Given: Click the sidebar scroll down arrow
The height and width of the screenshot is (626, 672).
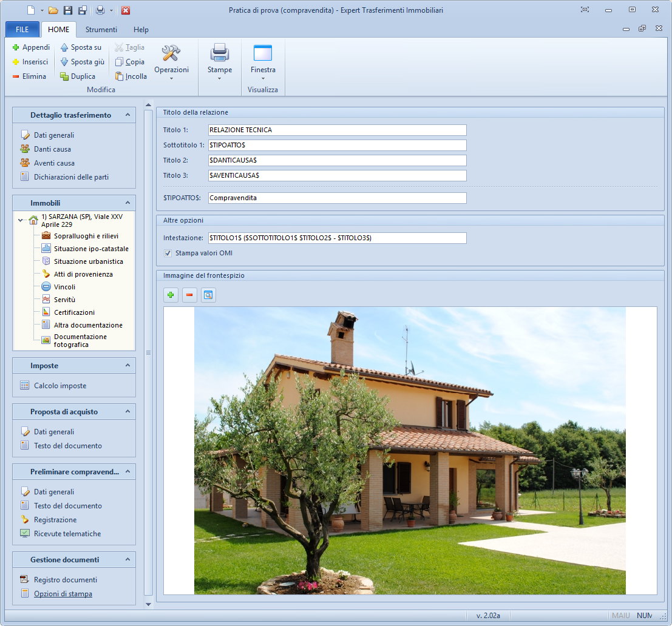Looking at the screenshot, I should coord(148,605).
